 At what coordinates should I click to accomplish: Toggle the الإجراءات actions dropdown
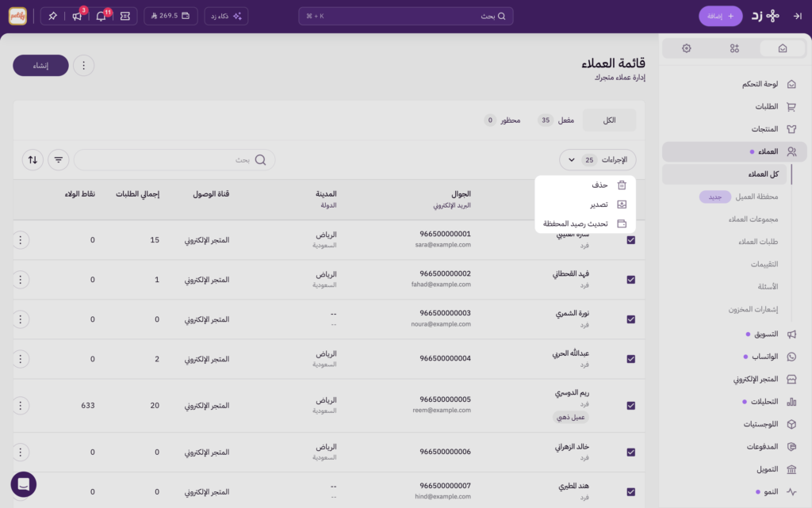point(598,160)
